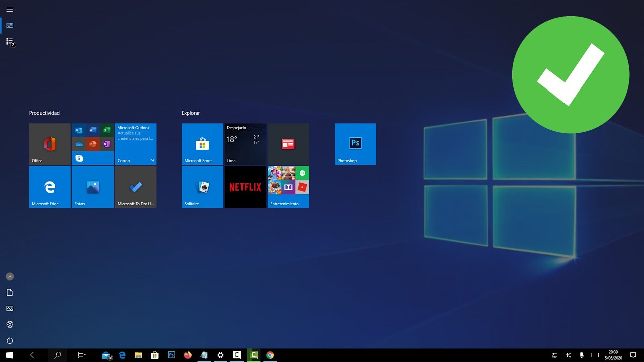Open the red News tile
The height and width of the screenshot is (362, 644).
[x=288, y=144]
